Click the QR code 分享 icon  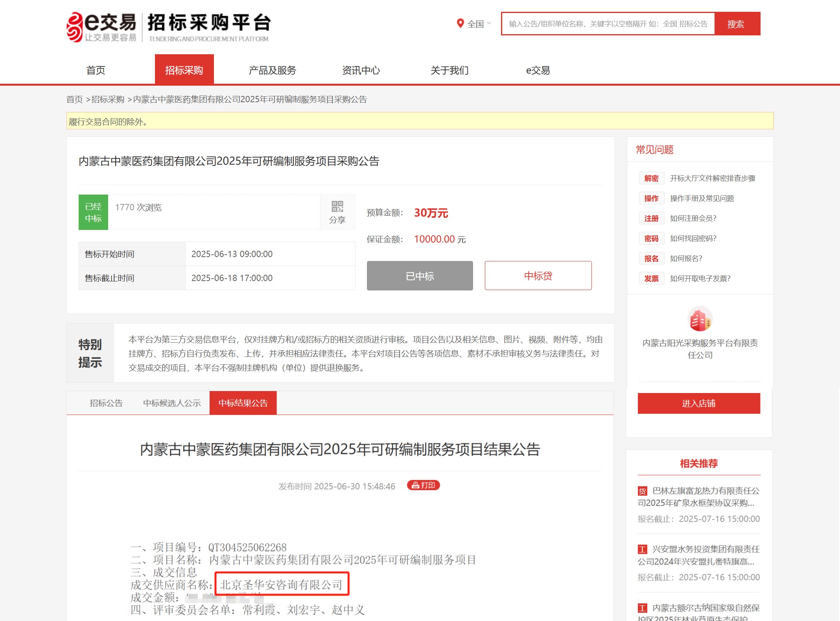tap(337, 212)
